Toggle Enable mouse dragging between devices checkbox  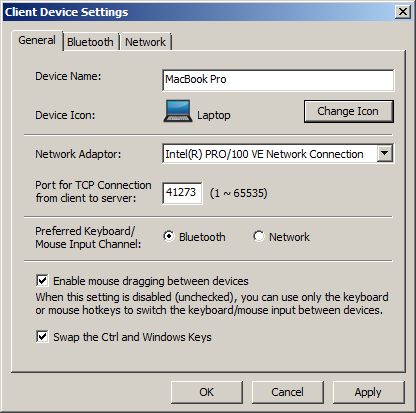[42, 281]
